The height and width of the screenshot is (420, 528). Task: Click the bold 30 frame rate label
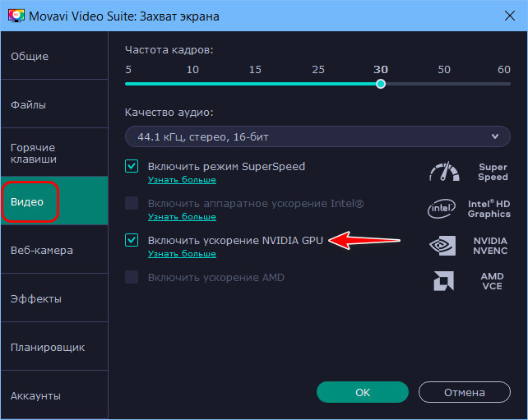pyautogui.click(x=381, y=69)
